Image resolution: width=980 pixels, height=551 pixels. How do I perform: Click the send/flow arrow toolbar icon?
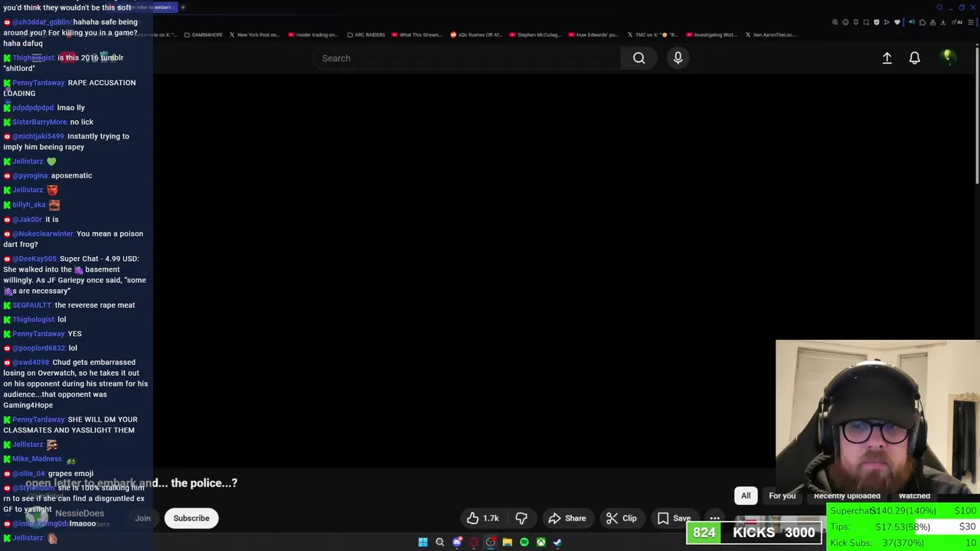click(x=887, y=22)
